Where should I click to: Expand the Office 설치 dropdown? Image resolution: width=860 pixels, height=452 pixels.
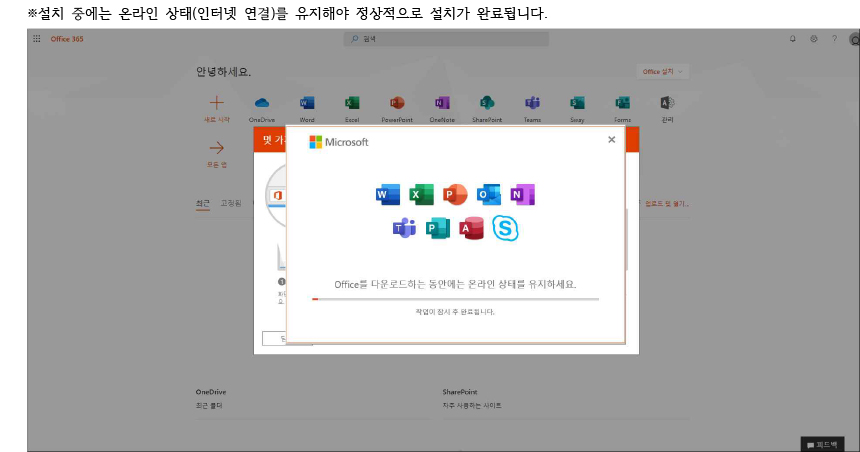coord(663,72)
